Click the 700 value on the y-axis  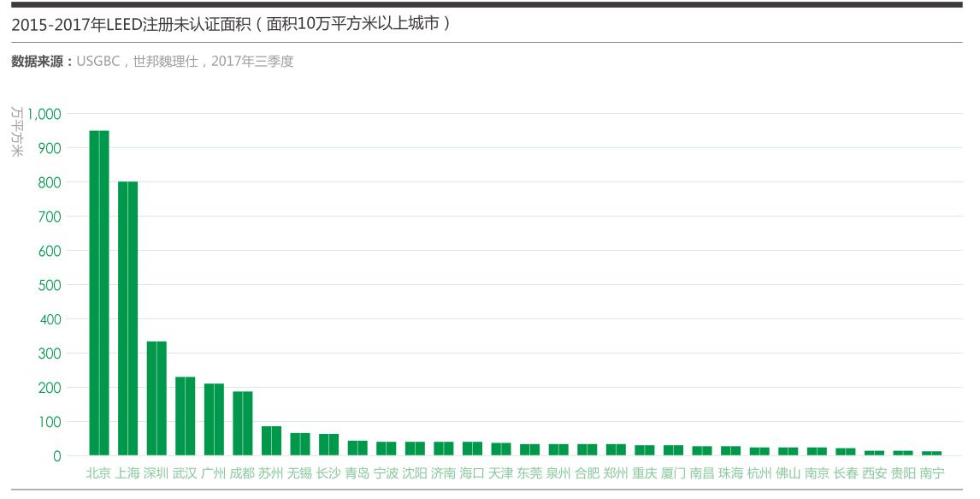pyautogui.click(x=50, y=217)
